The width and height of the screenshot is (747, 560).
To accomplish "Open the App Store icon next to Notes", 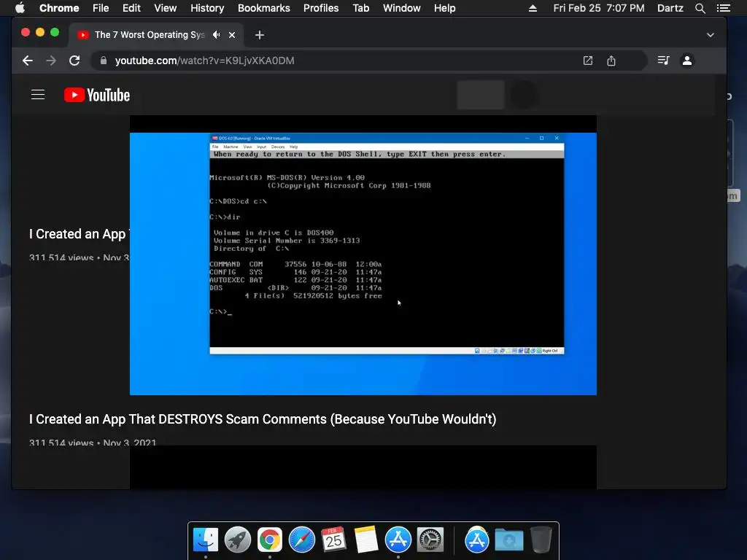I will pyautogui.click(x=398, y=540).
